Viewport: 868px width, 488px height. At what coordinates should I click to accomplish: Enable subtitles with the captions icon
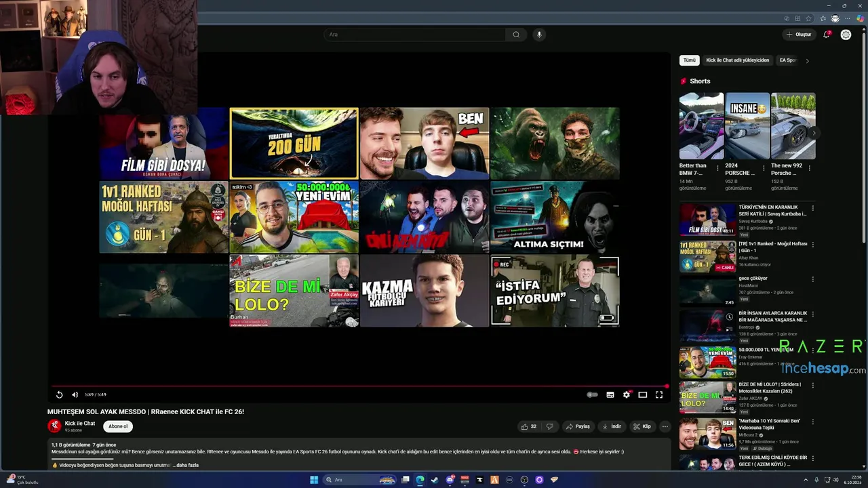pos(610,394)
